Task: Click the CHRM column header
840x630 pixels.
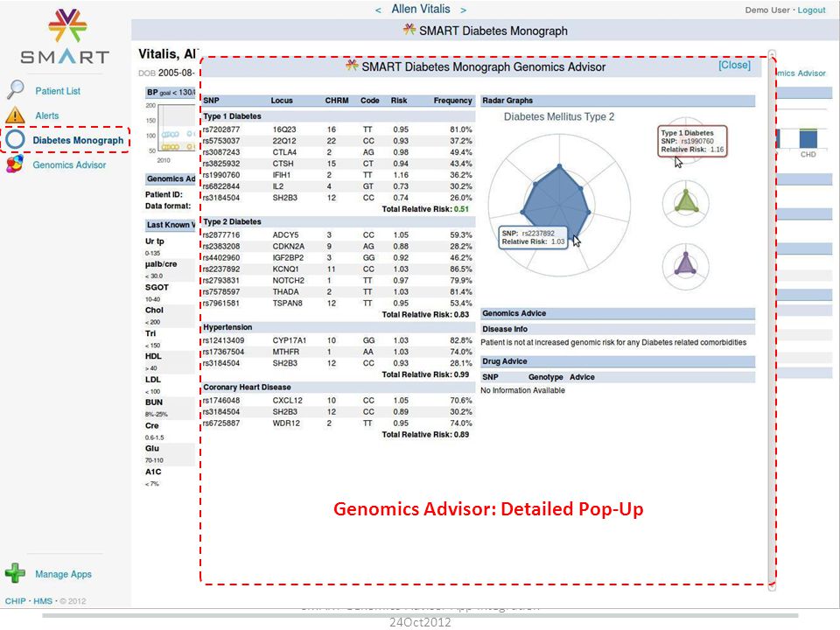Action: tap(337, 101)
